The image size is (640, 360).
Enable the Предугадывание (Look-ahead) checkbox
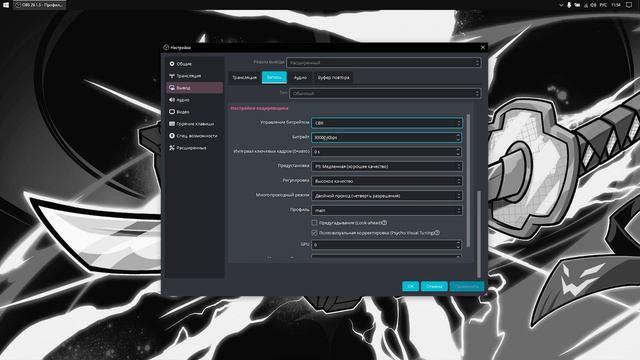(314, 223)
